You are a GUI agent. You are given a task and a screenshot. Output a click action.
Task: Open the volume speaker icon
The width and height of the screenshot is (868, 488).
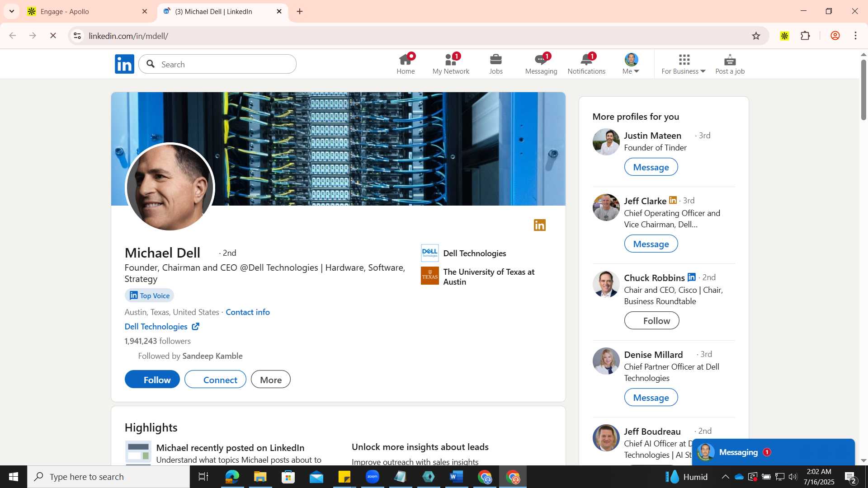(793, 477)
